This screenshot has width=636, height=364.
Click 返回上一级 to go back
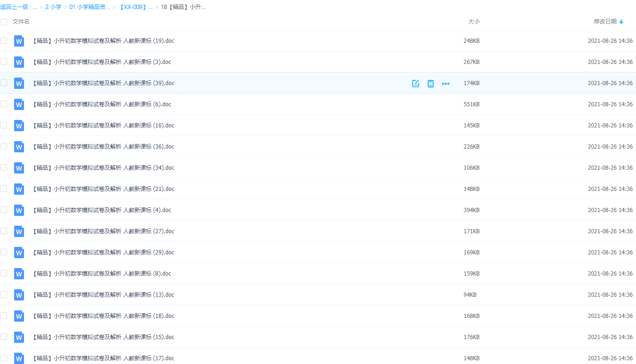[x=14, y=7]
